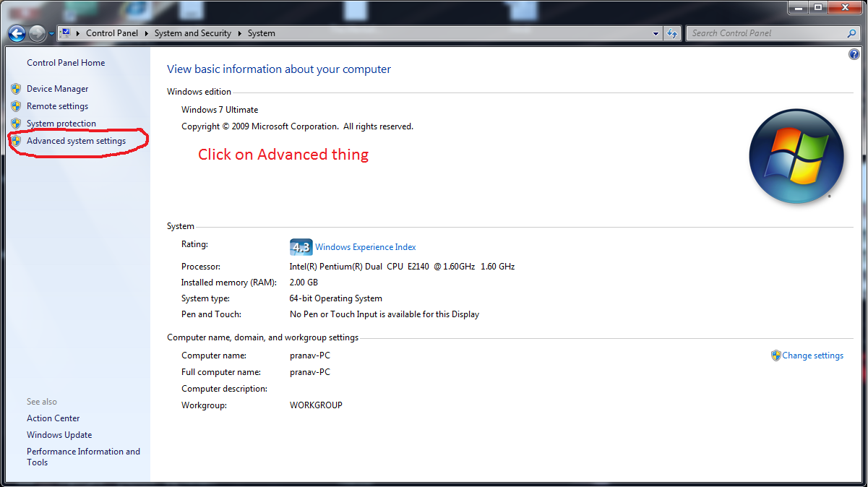The image size is (868, 487).
Task: Click shield icon beside Remote settings
Action: (x=16, y=106)
